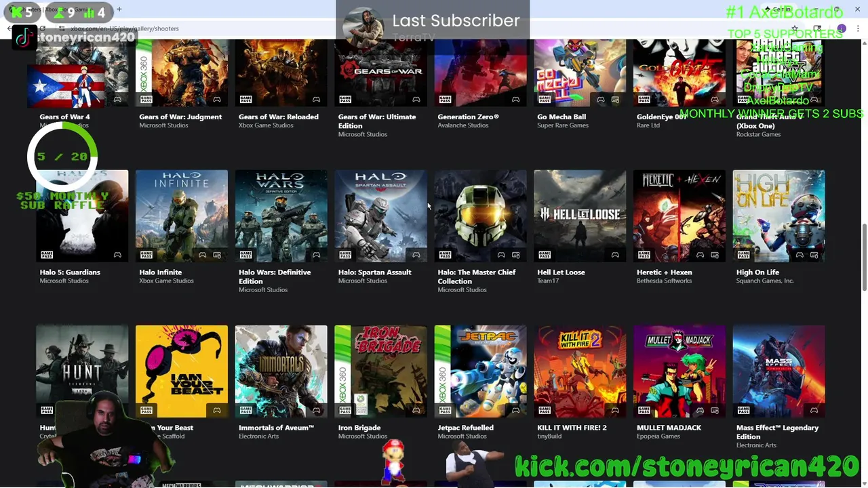Open High On Life cover art

tap(778, 216)
